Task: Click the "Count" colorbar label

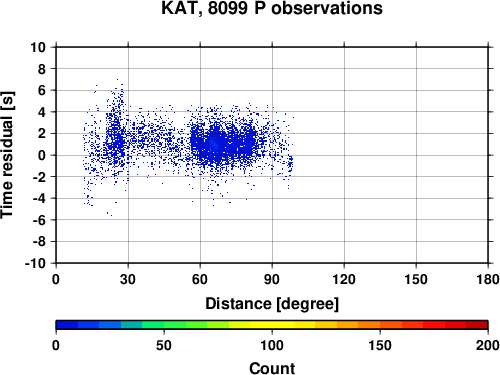Action: (x=272, y=368)
